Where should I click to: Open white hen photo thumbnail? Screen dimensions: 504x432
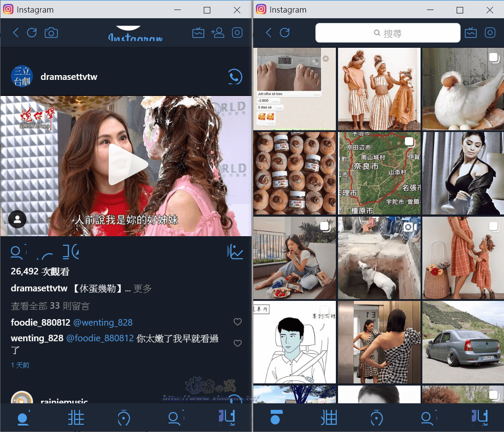pos(463,89)
